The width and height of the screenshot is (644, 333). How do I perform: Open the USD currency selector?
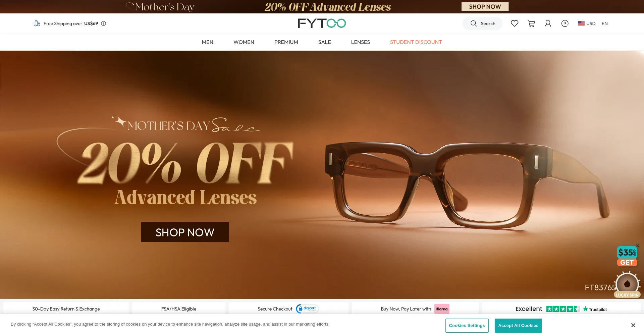(x=587, y=23)
